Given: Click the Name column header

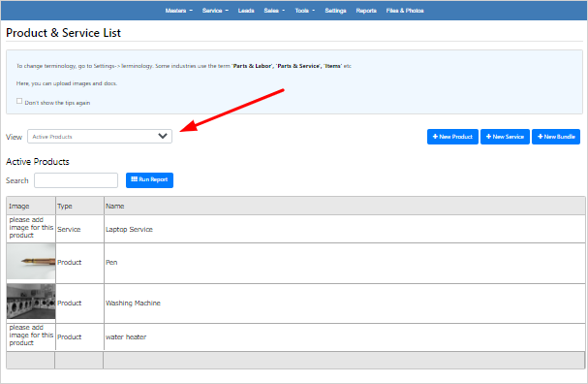Looking at the screenshot, I should [x=344, y=206].
